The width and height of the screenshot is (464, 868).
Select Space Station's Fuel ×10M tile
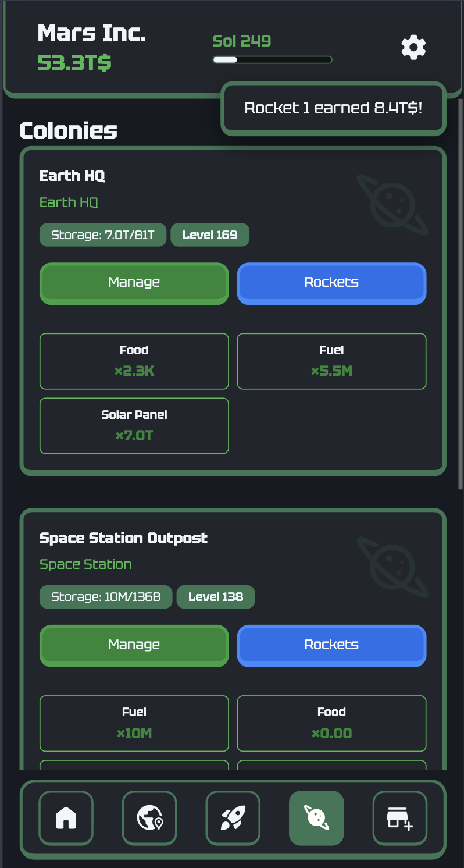(134, 723)
